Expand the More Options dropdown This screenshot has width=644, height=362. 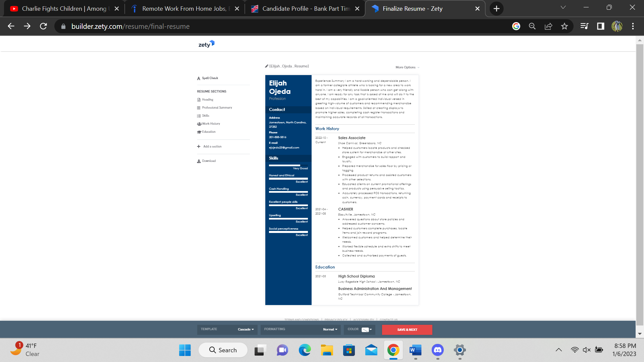(x=408, y=67)
